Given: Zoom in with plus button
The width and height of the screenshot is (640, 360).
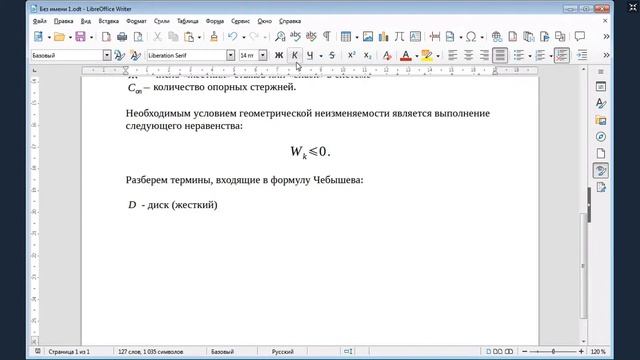Looking at the screenshot, I should coord(581,351).
